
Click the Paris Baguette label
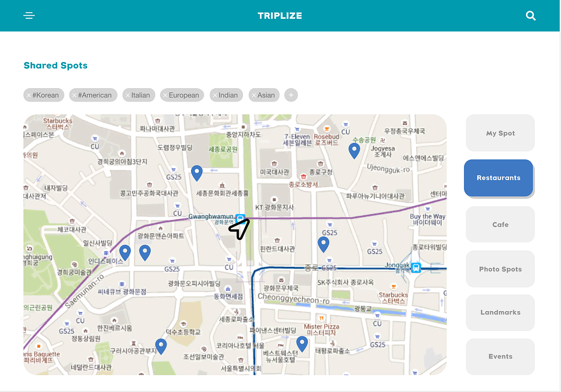[41, 357]
